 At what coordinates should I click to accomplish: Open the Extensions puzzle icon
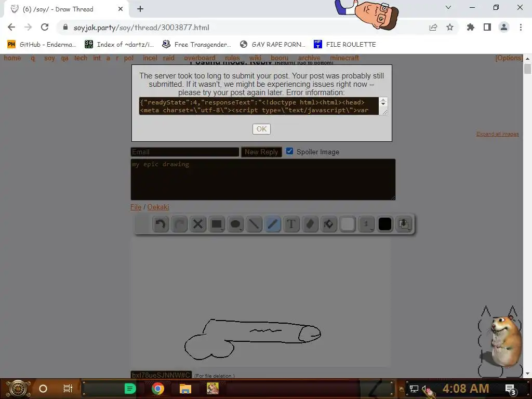click(x=471, y=27)
